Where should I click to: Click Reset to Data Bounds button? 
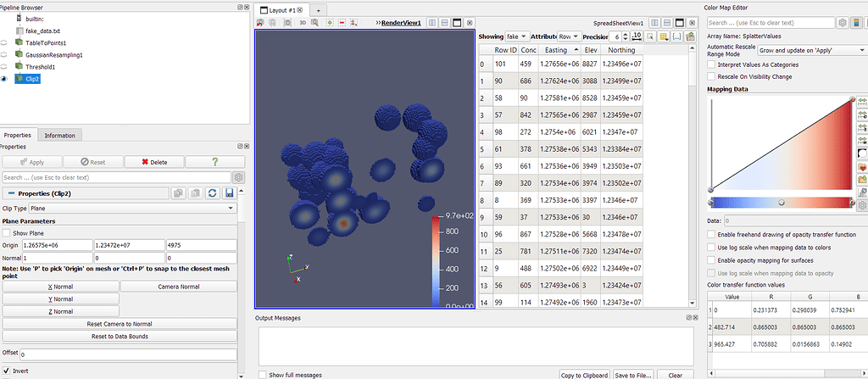[120, 336]
